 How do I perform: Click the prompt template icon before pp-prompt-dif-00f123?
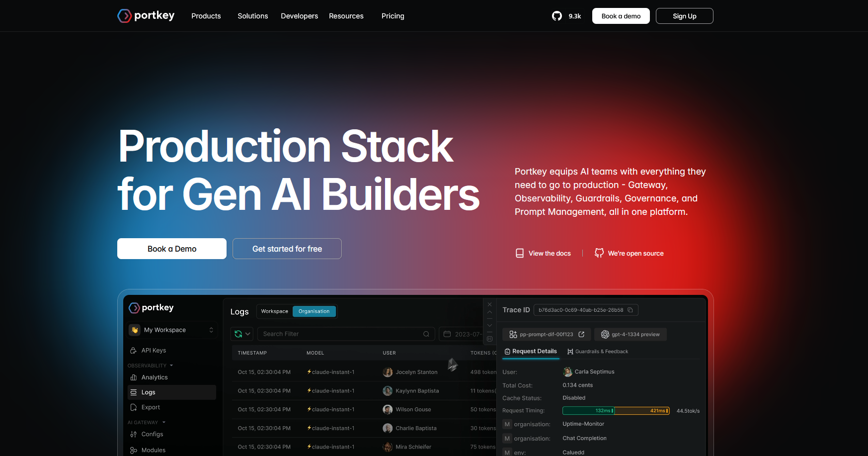point(513,334)
